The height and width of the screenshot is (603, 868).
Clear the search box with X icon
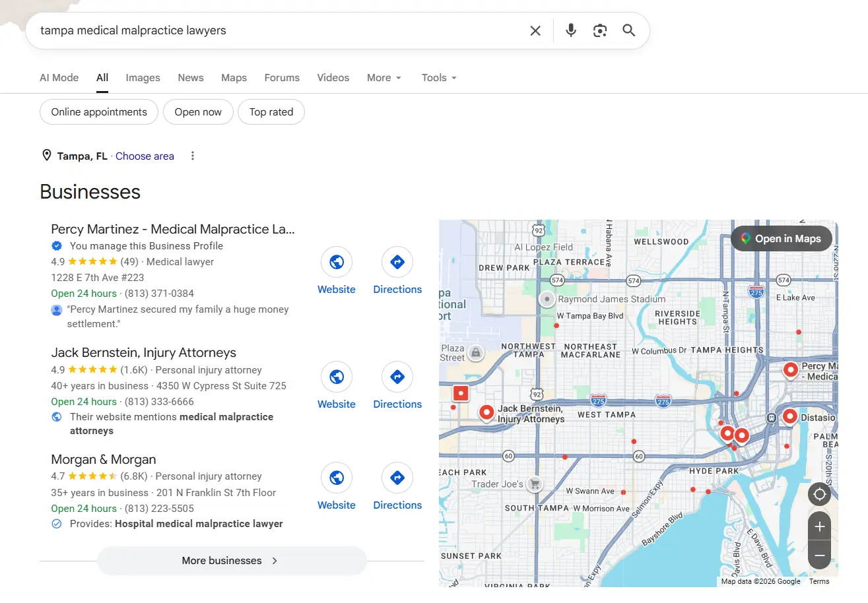tap(535, 30)
